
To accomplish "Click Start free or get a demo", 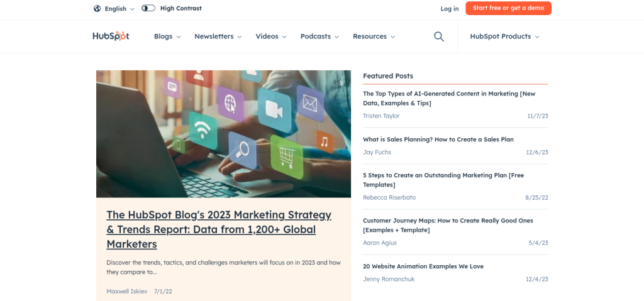I will [x=508, y=8].
